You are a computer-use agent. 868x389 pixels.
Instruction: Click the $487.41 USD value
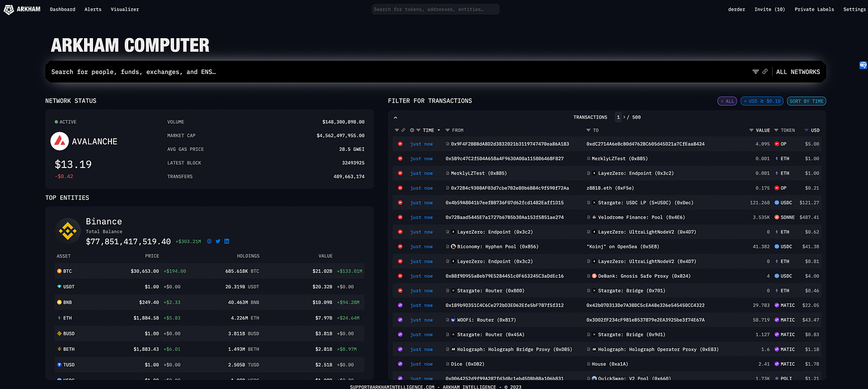[x=809, y=217]
